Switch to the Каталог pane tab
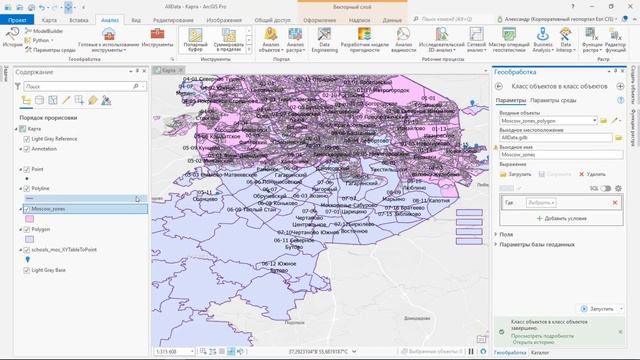This screenshot has height=360, width=640. coord(540,352)
